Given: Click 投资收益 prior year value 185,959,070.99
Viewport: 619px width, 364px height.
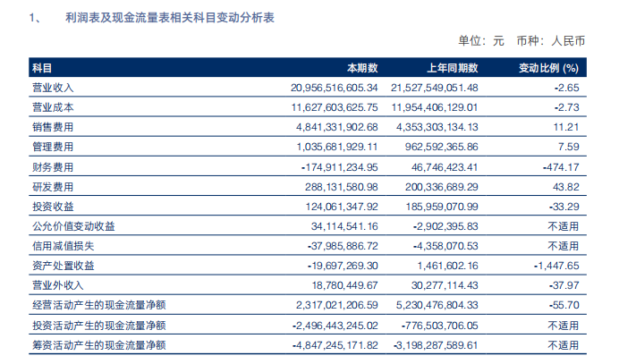Looking at the screenshot, I should point(442,207).
